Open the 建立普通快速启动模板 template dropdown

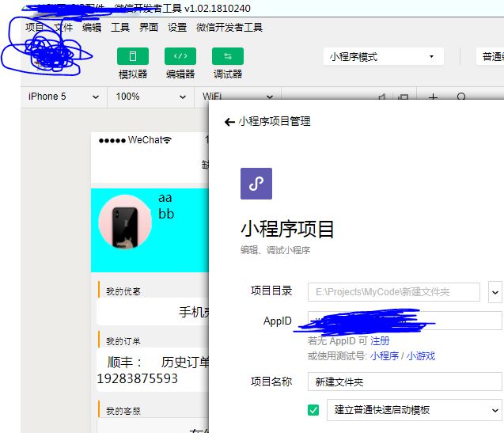pyautogui.click(x=415, y=410)
